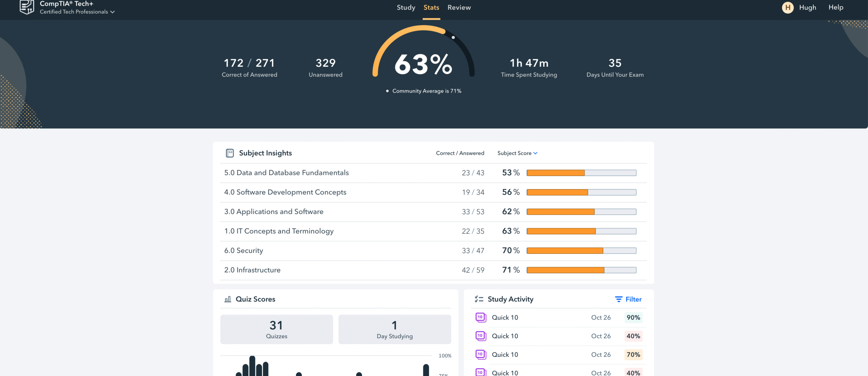Click the 1 Day Studying card
Screen dimensions: 868x376
point(394,329)
